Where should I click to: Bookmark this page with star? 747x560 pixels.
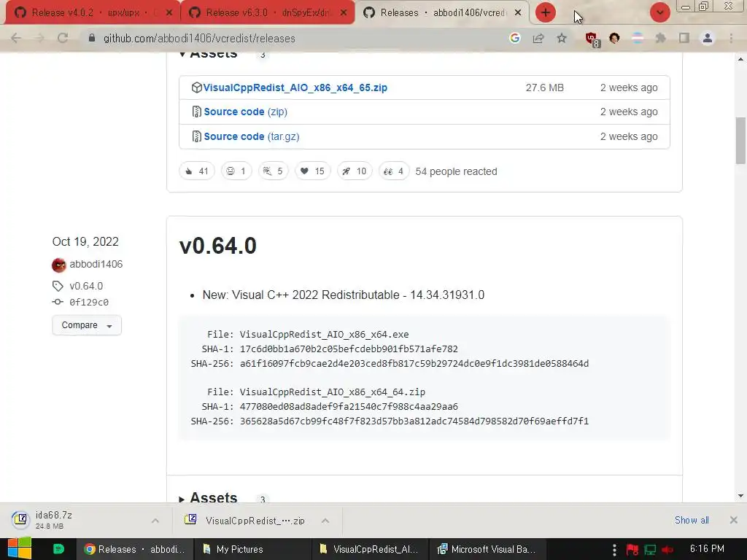tap(562, 38)
